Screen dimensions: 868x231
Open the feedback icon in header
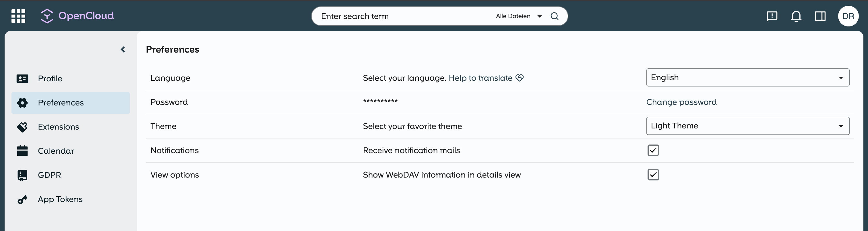click(772, 16)
